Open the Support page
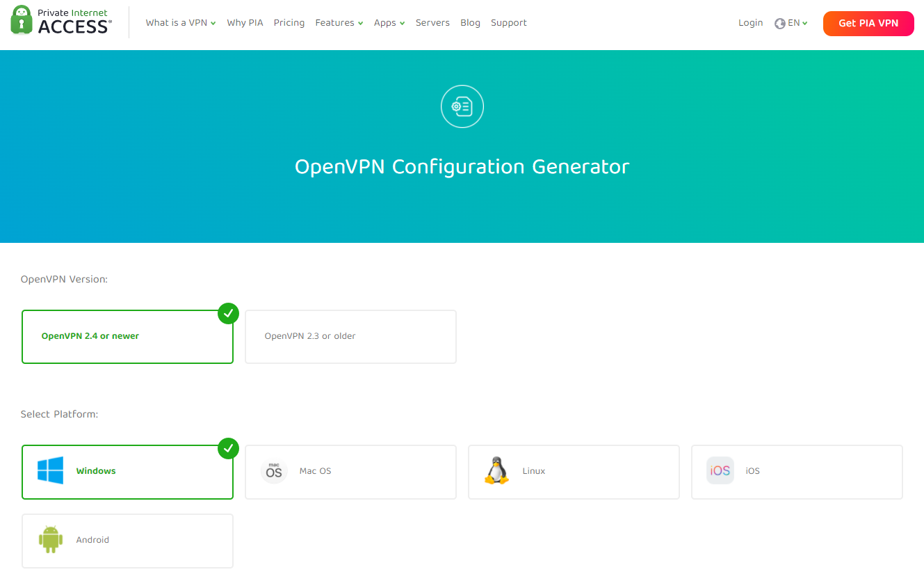Viewport: 924px width, 572px height. coord(508,23)
